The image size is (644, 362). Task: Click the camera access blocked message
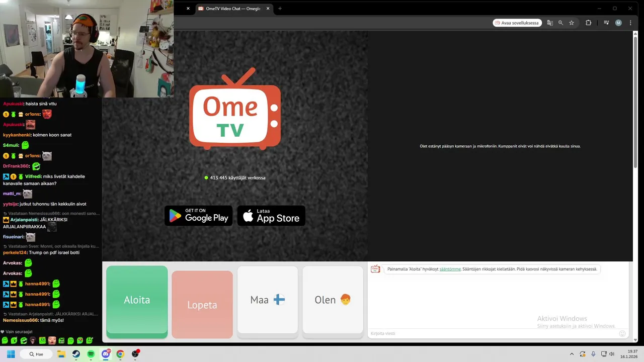(x=500, y=146)
